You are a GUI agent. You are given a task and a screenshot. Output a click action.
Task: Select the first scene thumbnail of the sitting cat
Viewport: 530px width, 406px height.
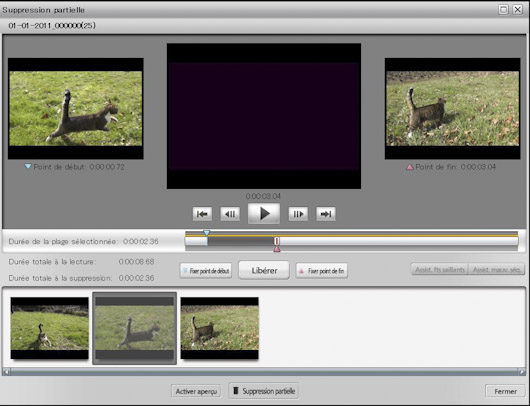[x=50, y=328]
